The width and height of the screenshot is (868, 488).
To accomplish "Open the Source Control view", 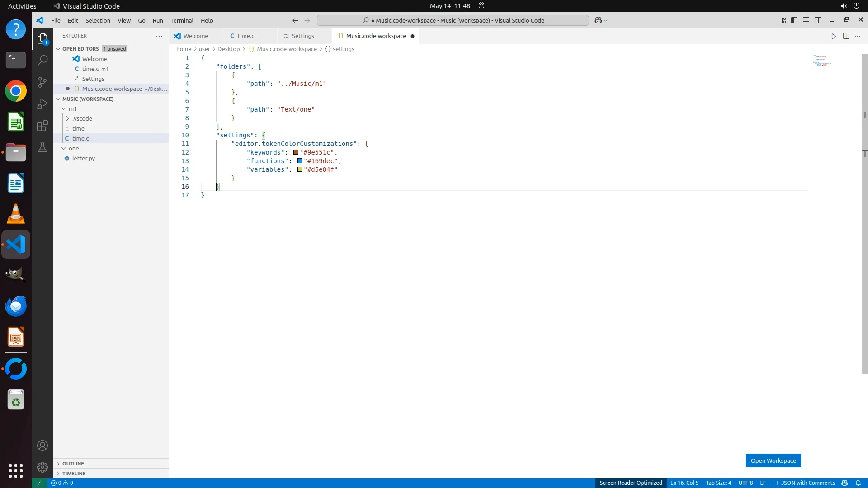I will tap(42, 82).
